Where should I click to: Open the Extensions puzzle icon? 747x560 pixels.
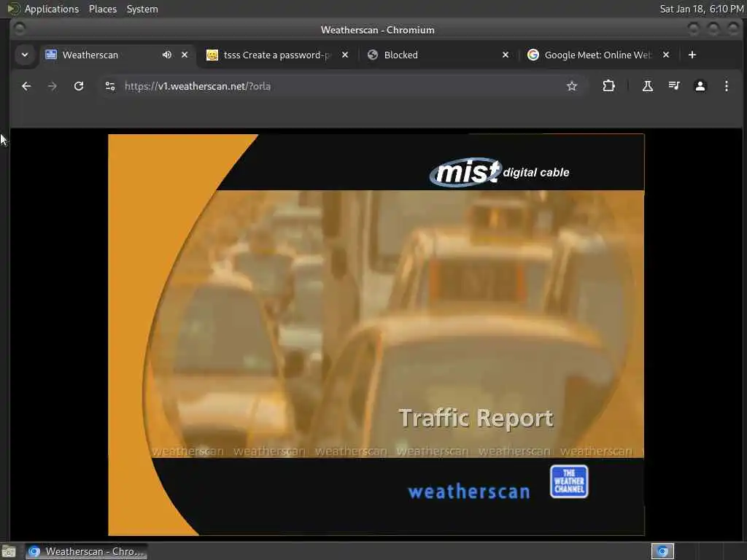pos(608,86)
